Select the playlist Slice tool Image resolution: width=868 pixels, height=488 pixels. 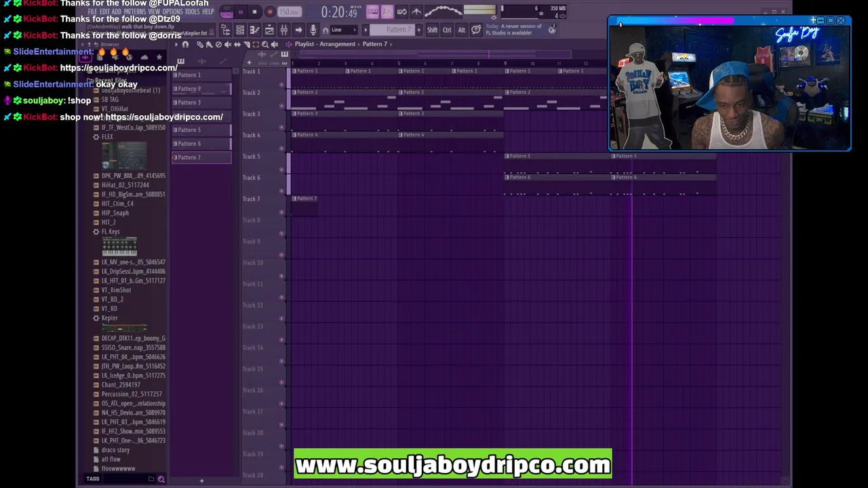click(x=247, y=45)
